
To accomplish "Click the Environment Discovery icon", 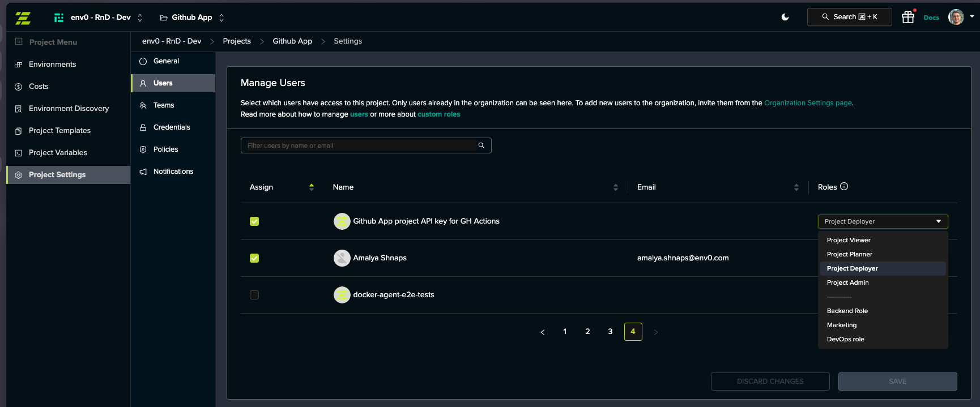I will (19, 109).
